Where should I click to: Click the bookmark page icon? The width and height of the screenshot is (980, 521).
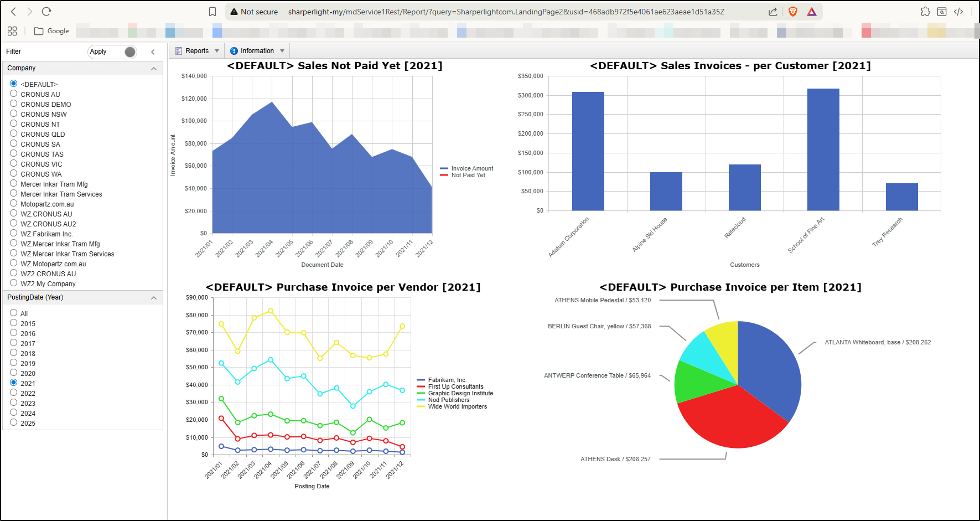click(x=212, y=12)
